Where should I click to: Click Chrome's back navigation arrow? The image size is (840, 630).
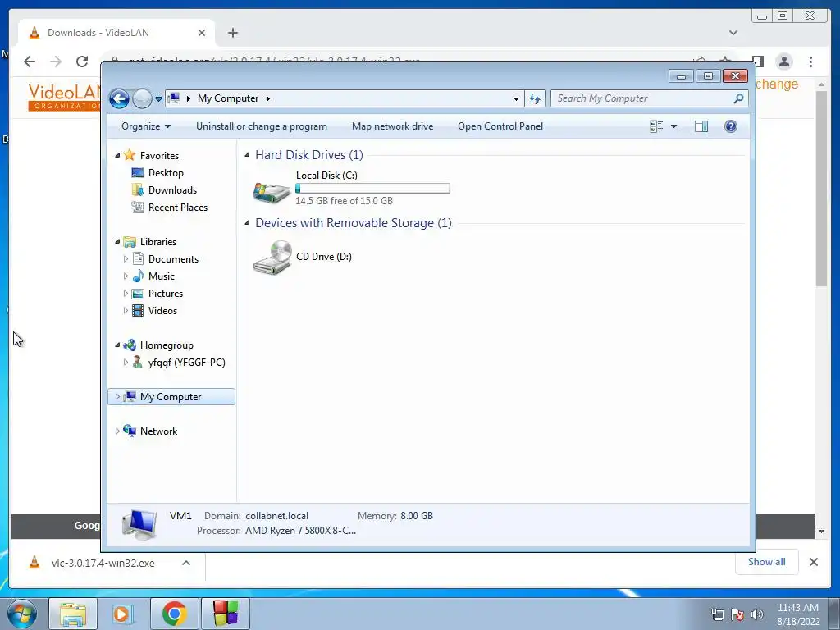point(30,62)
